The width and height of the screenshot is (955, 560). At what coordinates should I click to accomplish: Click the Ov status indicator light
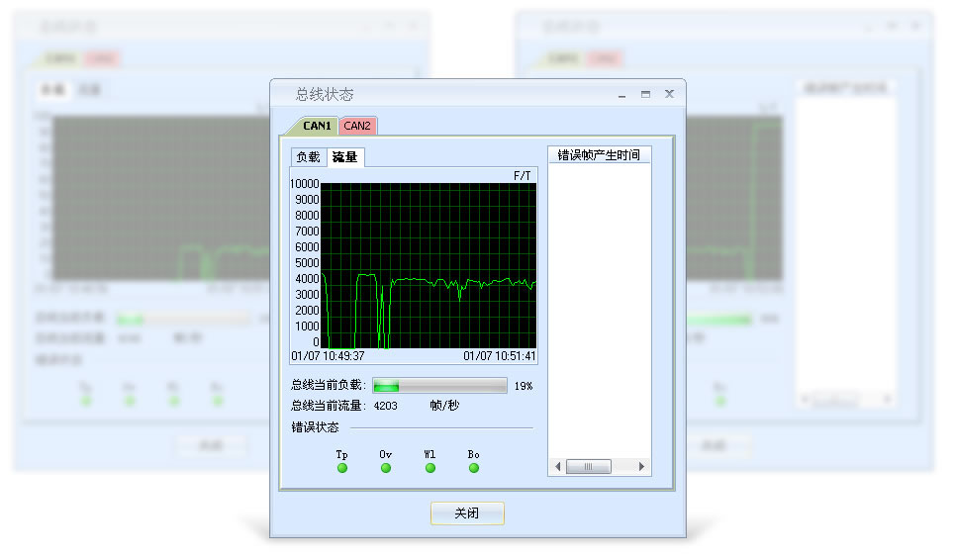click(x=386, y=468)
